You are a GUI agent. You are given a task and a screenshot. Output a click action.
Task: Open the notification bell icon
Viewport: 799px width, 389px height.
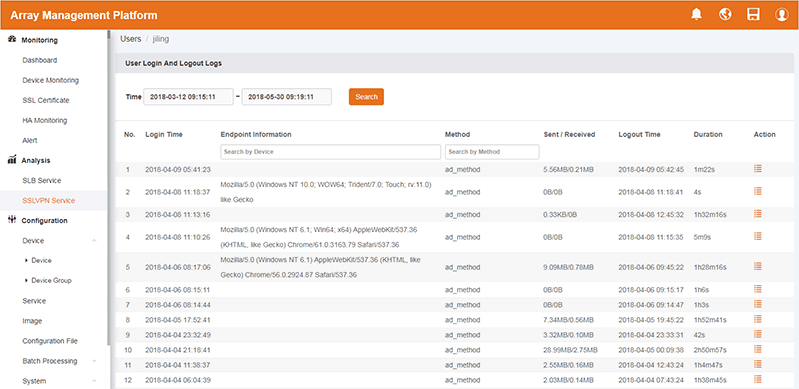coord(697,14)
